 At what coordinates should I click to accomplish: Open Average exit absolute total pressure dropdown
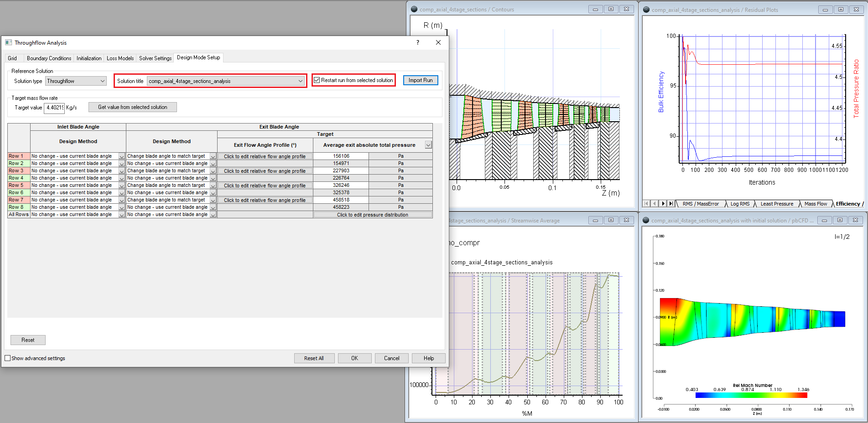[428, 145]
